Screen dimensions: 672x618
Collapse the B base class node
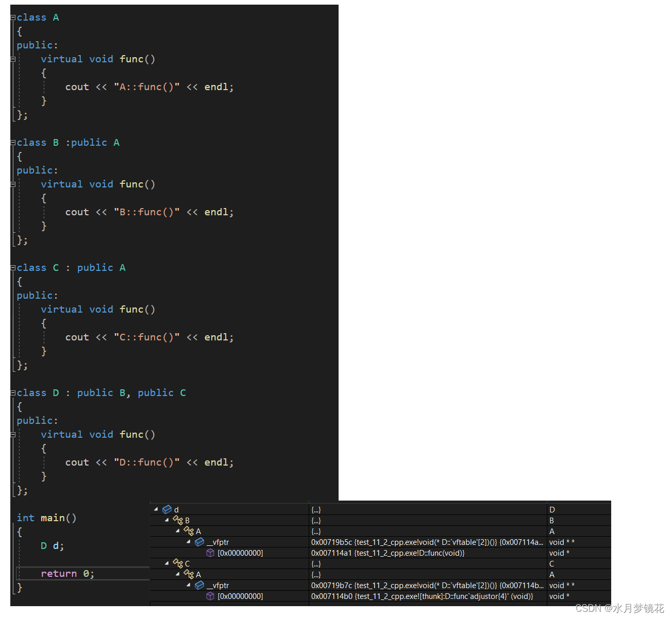click(166, 520)
